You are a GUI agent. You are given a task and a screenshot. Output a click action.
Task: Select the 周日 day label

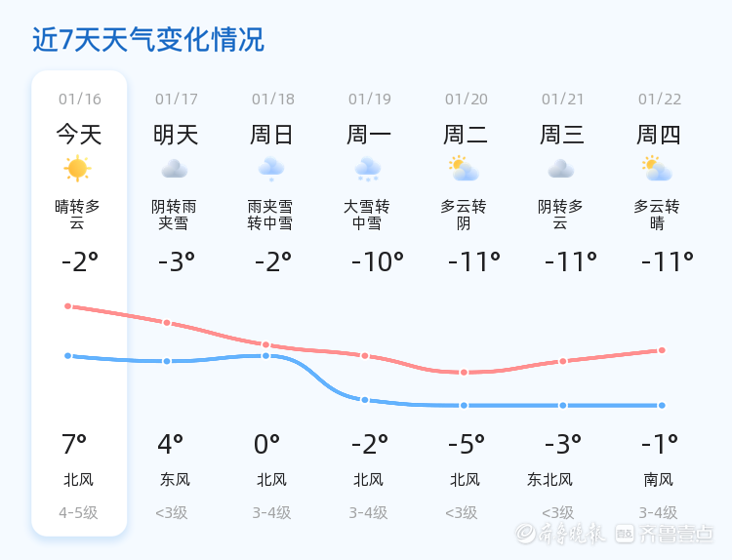coord(272,135)
